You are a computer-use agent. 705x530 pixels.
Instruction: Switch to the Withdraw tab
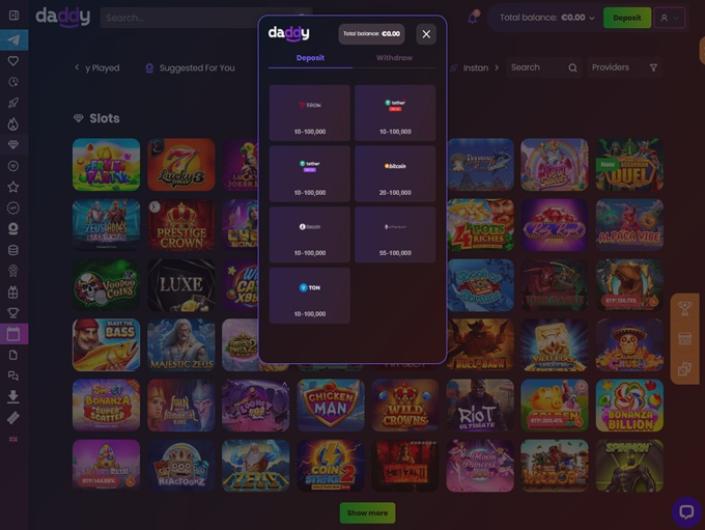pyautogui.click(x=394, y=58)
